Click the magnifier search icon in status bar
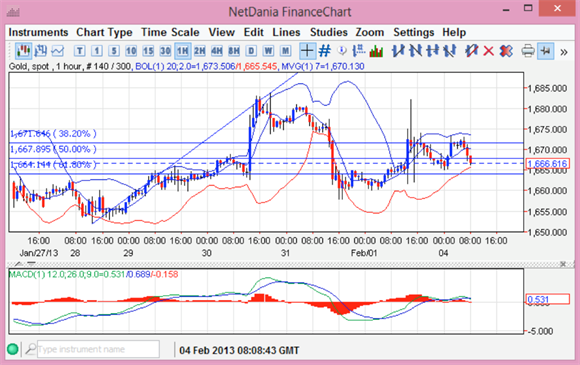Image resolution: width=580 pixels, height=365 pixels. (30, 349)
